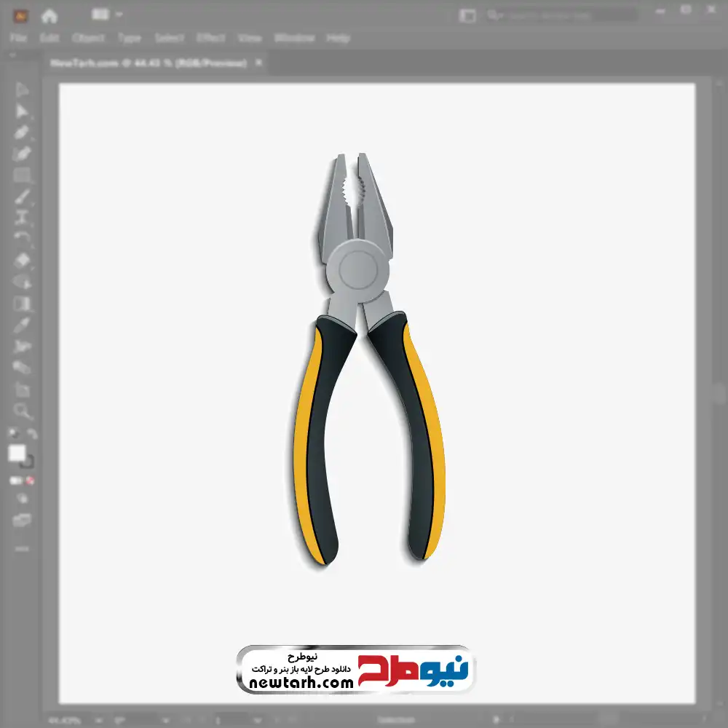The width and height of the screenshot is (728, 728).
Task: Select the Direct Selection tool
Action: 22,111
